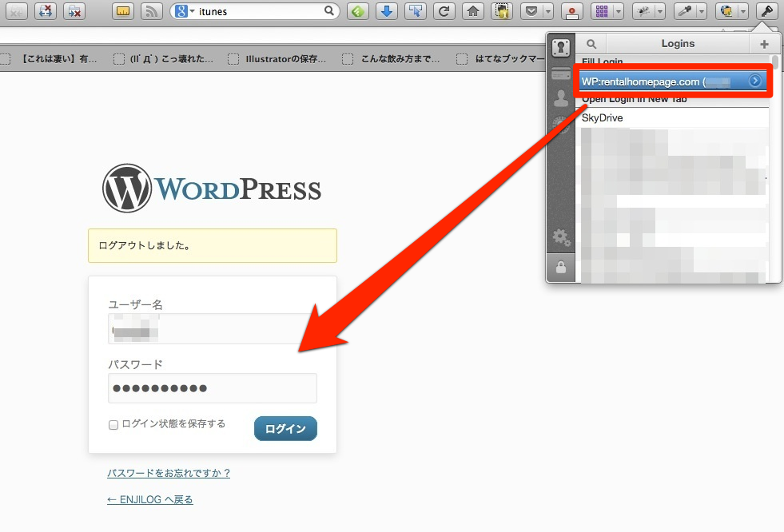Open bookmark はてなブックマー

508,59
